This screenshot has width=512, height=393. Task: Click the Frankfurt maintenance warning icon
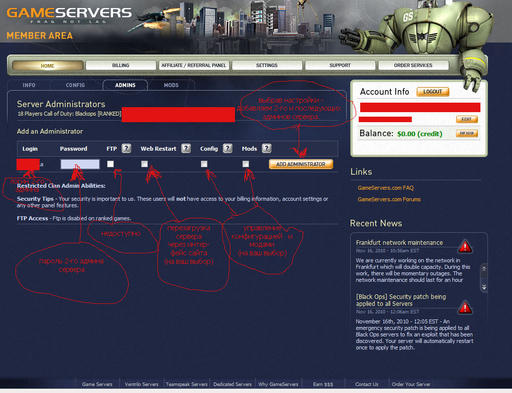tap(465, 247)
